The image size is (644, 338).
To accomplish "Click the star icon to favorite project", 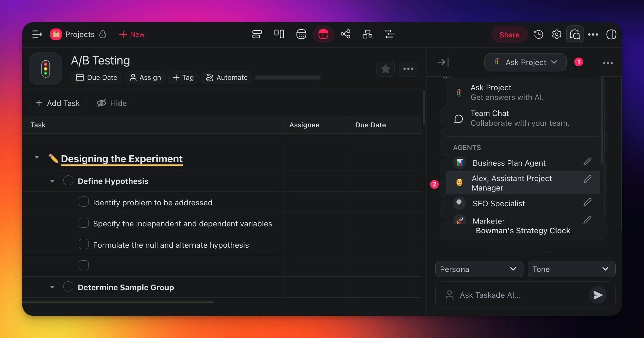I will point(385,69).
